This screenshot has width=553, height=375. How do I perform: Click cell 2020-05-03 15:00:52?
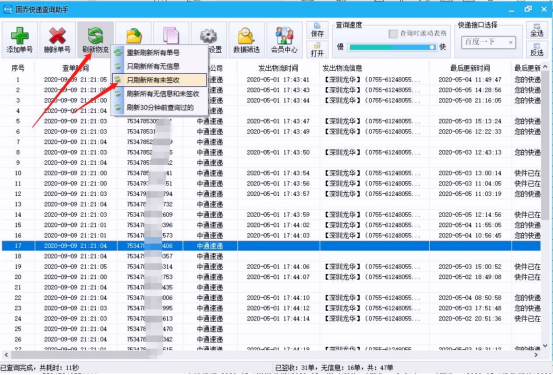point(470,267)
